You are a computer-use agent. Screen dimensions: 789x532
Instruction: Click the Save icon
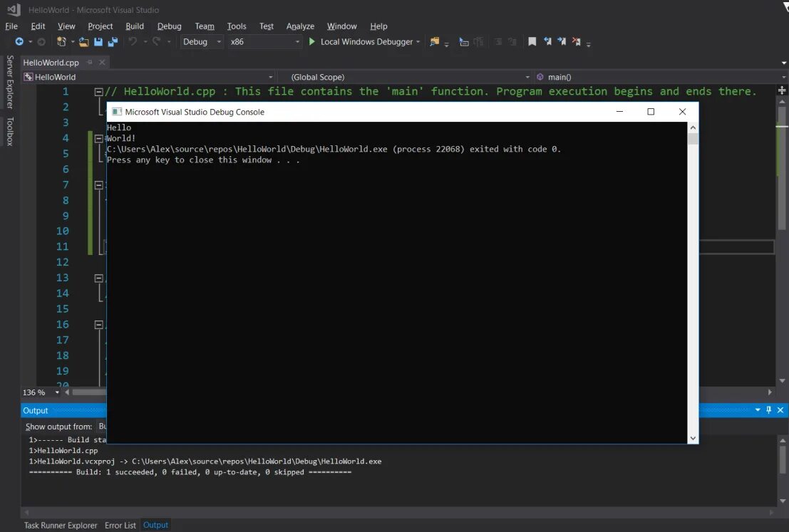(98, 42)
